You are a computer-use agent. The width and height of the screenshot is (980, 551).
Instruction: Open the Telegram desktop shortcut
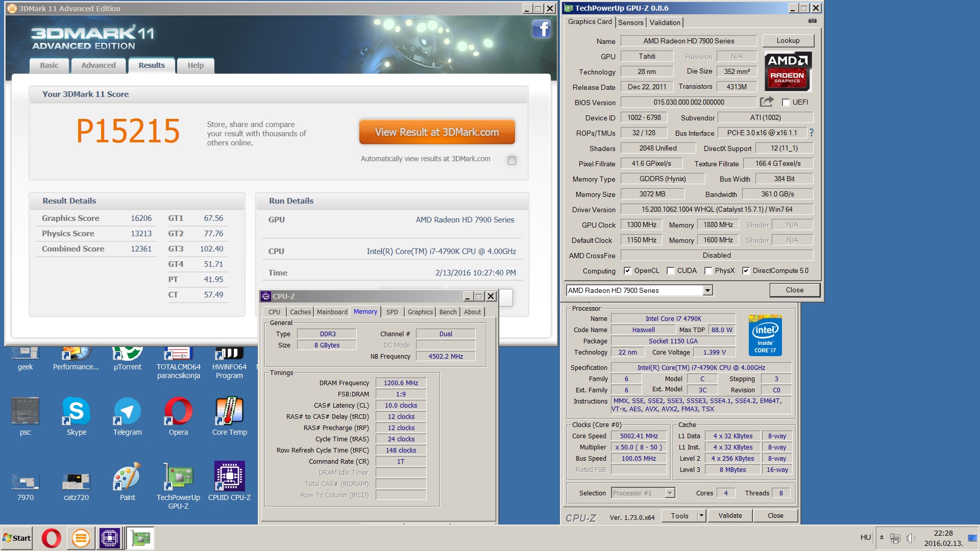click(128, 417)
